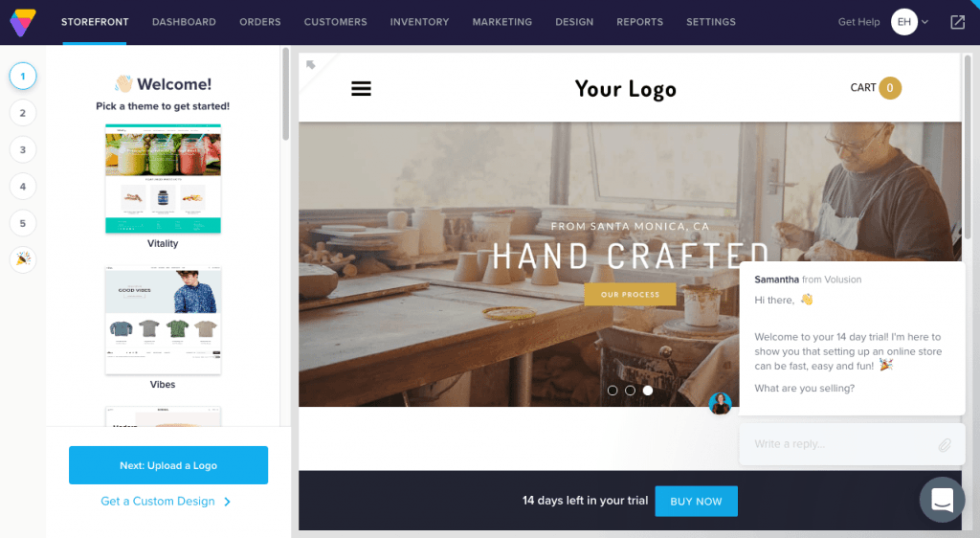
Task: Click the party popper finish step icon
Action: [x=23, y=259]
